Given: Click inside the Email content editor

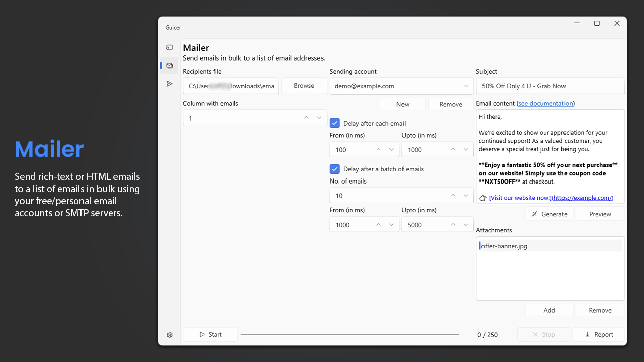Looking at the screenshot, I should point(550,156).
